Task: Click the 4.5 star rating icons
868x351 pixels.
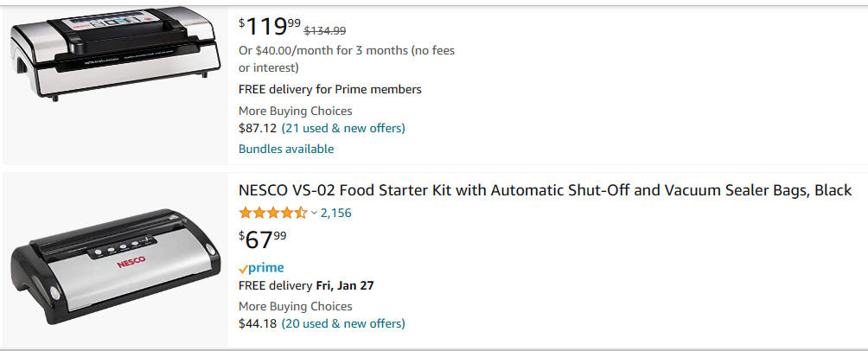Action: [273, 213]
